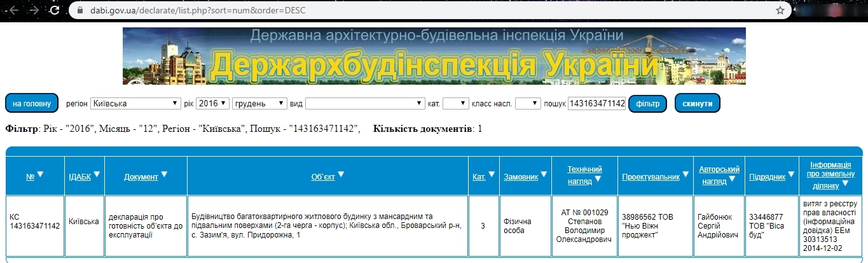This screenshot has width=868, height=263.
Task: Click sort arrow next to 'ІДАБК' header
Action: [x=97, y=174]
